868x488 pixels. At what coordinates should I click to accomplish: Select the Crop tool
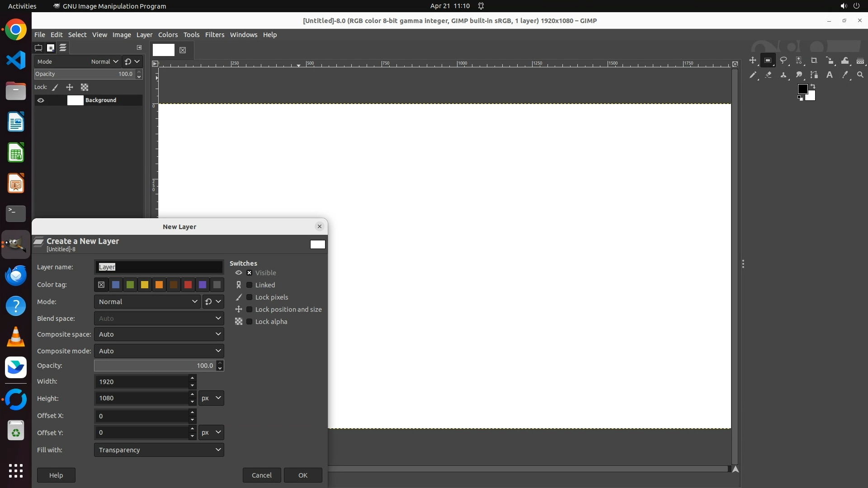pos(814,61)
